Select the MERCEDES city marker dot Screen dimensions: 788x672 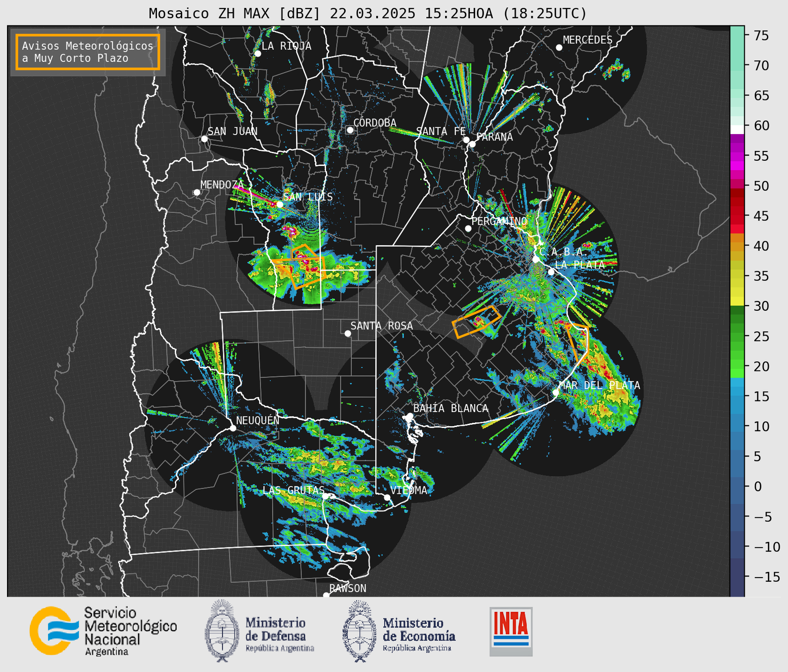559,48
